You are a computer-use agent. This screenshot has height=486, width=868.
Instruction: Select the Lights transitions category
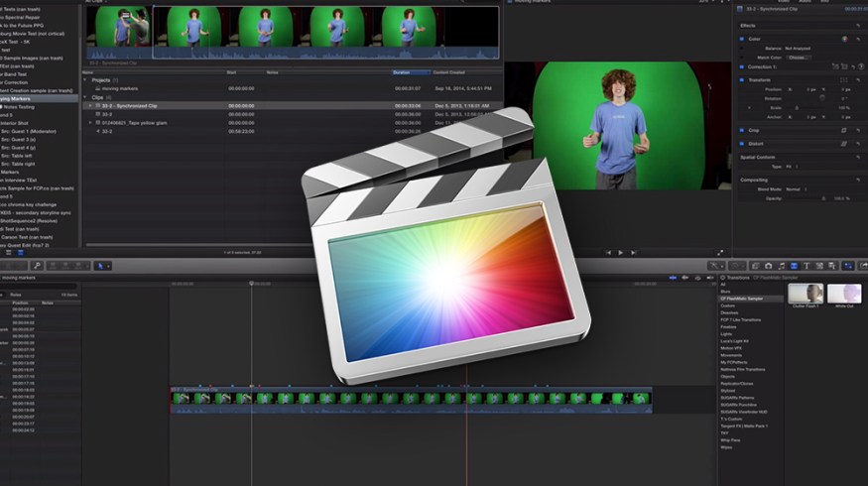(x=727, y=334)
